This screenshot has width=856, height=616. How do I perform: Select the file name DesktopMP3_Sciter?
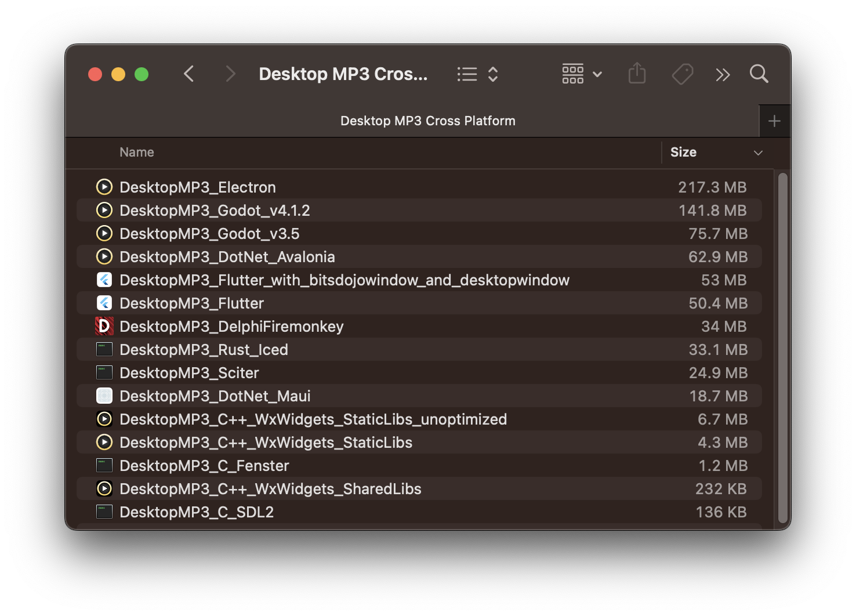(x=189, y=373)
